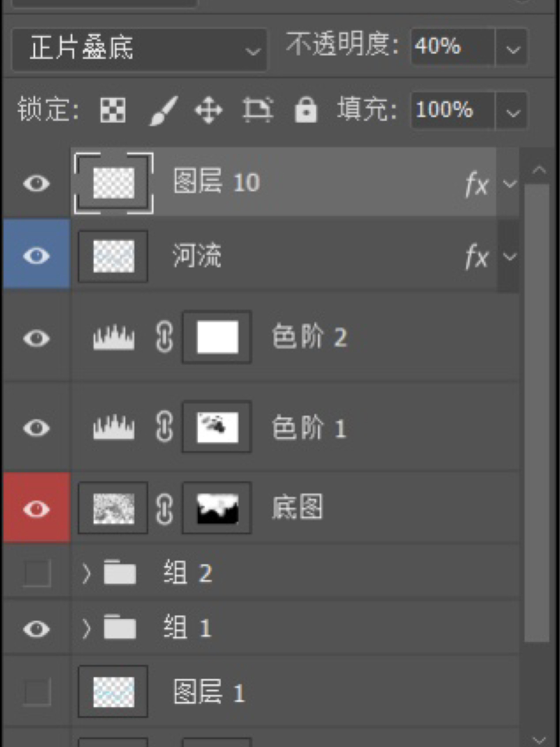Expand effects list of 河流 layer
Image resolution: width=560 pixels, height=747 pixels.
(510, 256)
